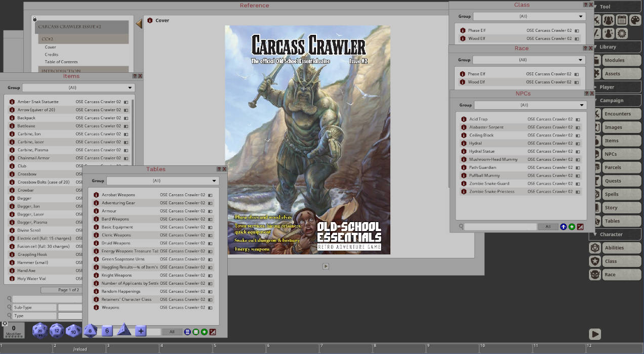Click the help icon in NPCs window

tap(586, 94)
